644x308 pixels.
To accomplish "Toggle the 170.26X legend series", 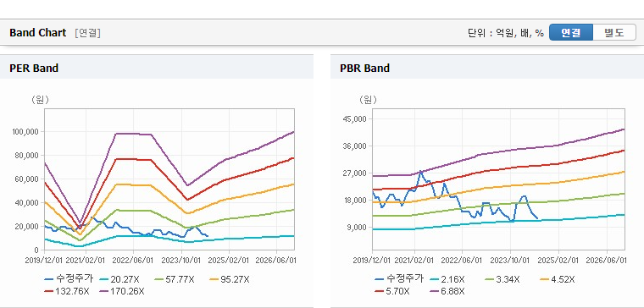I will [x=122, y=291].
